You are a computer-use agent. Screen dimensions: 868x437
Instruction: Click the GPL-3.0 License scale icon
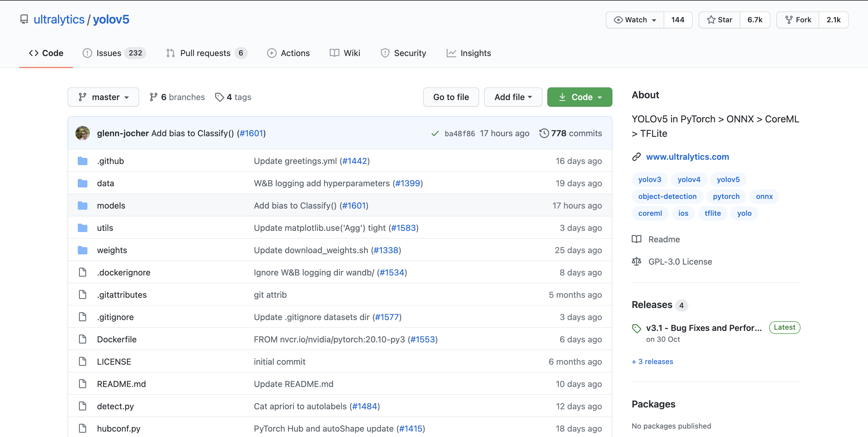[637, 262]
